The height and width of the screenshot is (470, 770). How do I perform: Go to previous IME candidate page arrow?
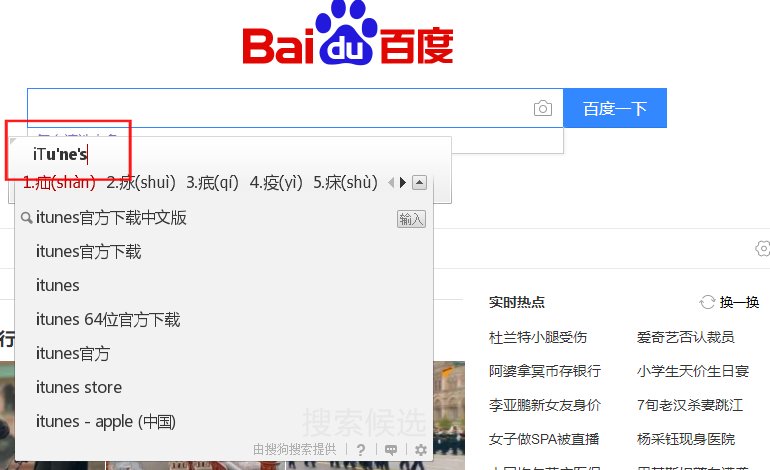(391, 183)
